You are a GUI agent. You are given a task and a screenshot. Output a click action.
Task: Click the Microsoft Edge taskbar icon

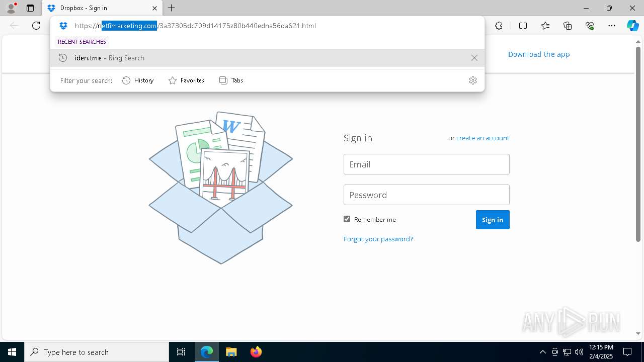pos(207,352)
